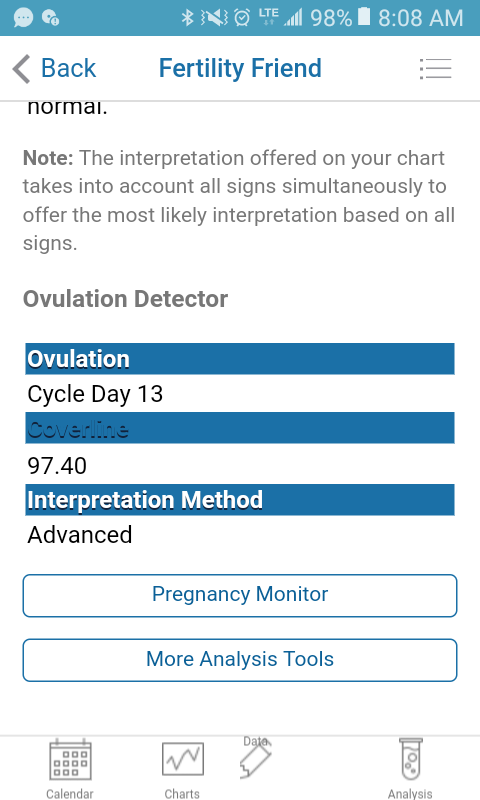480x800 pixels.
Task: Tap the Cycle Day 13 value
Action: [x=95, y=394]
